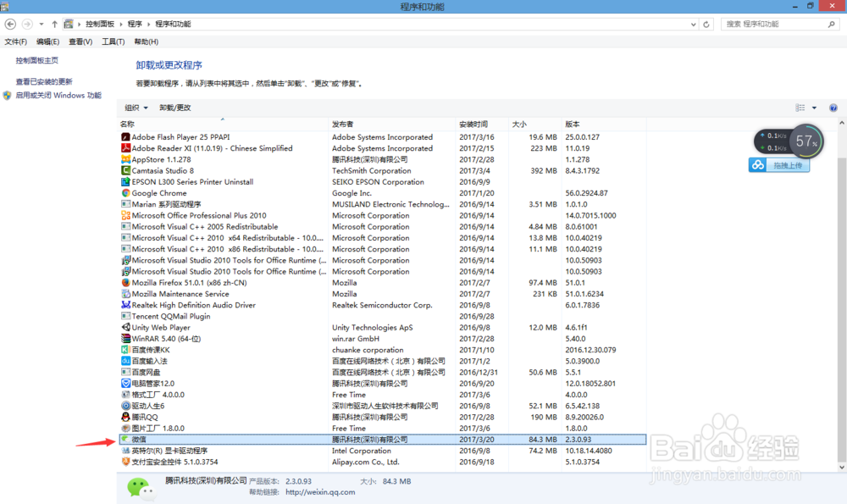Select the 格式工厂 4.0.0.0 row

(383, 395)
